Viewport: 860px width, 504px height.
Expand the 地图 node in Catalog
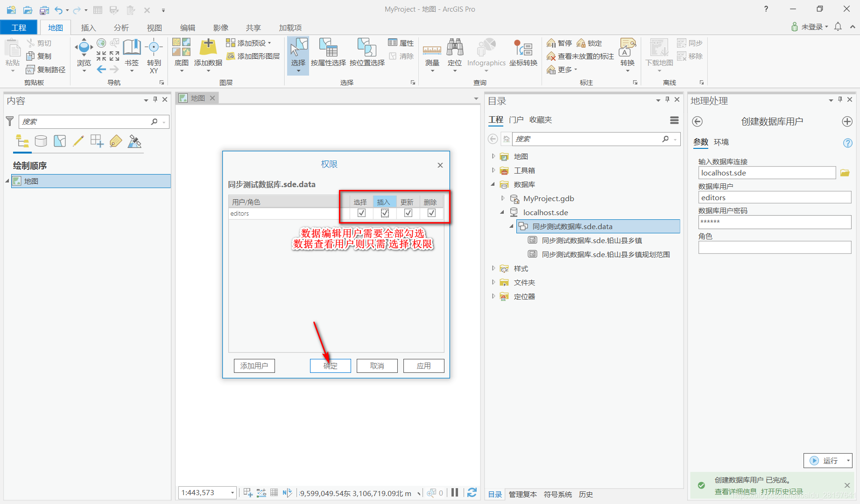pos(493,156)
